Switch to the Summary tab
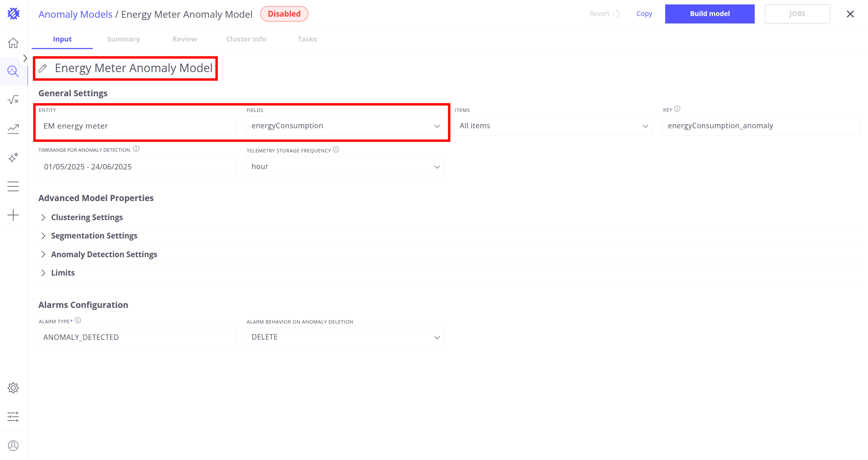Image resolution: width=868 pixels, height=460 pixels. click(124, 39)
